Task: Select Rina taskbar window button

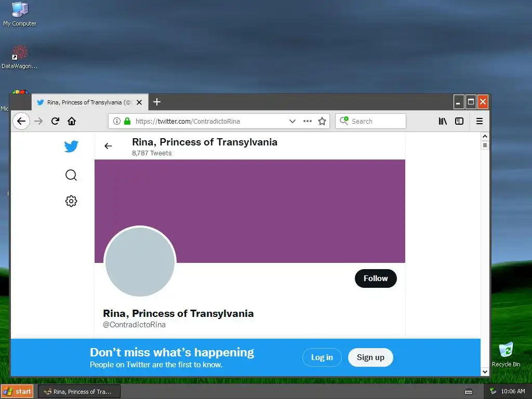Action: (79, 392)
